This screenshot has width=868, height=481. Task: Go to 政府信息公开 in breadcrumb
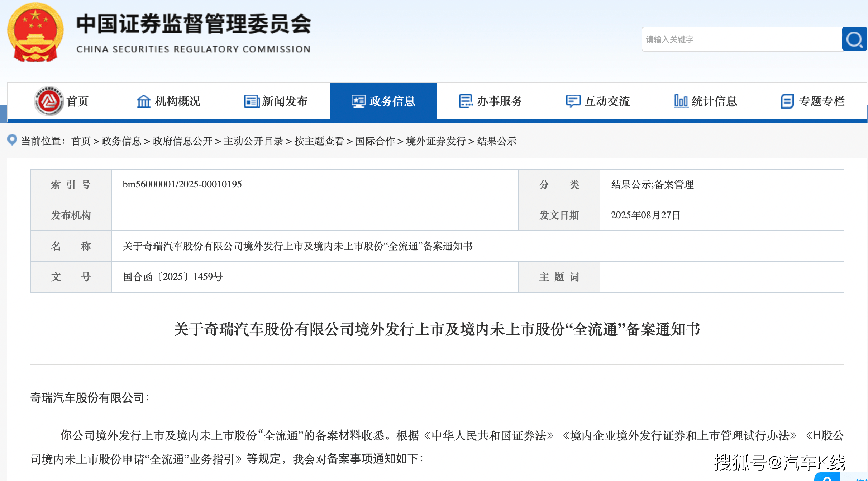click(x=182, y=141)
